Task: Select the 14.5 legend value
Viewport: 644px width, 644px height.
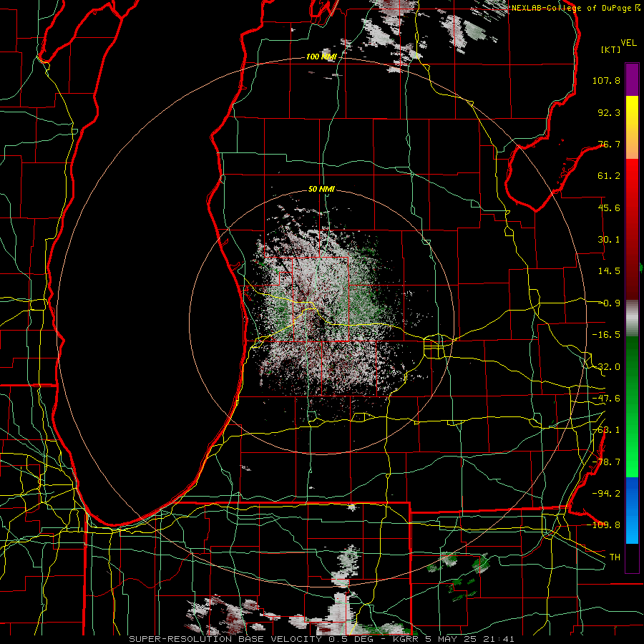Action: [x=609, y=271]
